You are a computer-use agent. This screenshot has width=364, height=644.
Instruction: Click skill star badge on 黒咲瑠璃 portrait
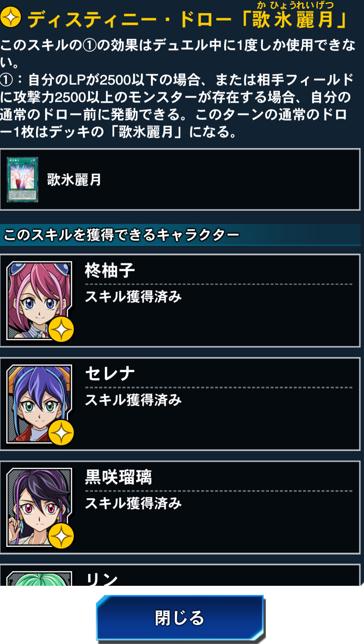[61, 536]
